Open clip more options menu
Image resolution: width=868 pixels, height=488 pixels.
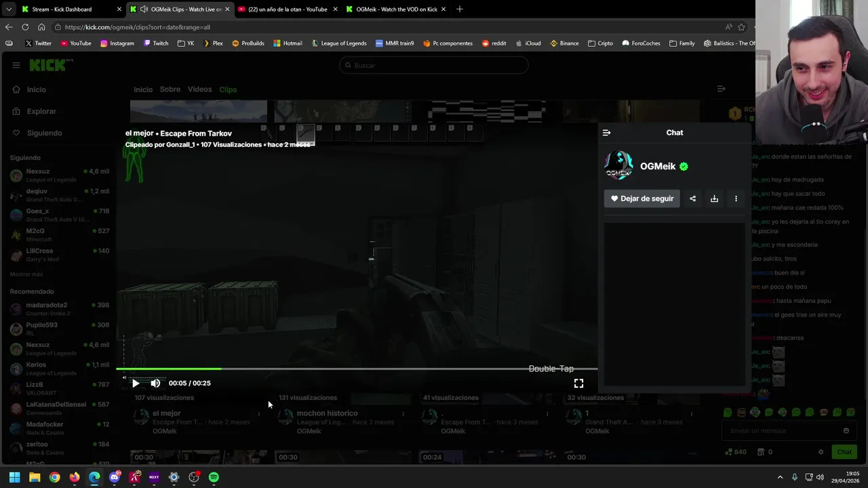736,199
